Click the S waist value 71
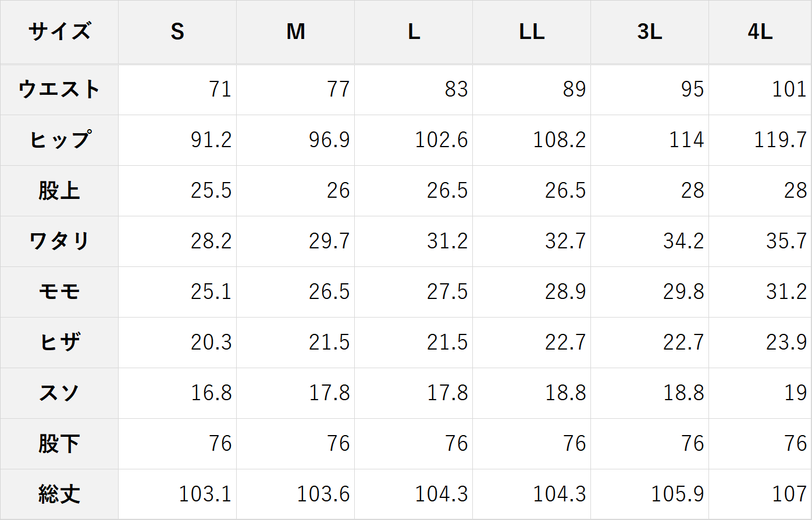The image size is (812, 520). click(x=220, y=90)
